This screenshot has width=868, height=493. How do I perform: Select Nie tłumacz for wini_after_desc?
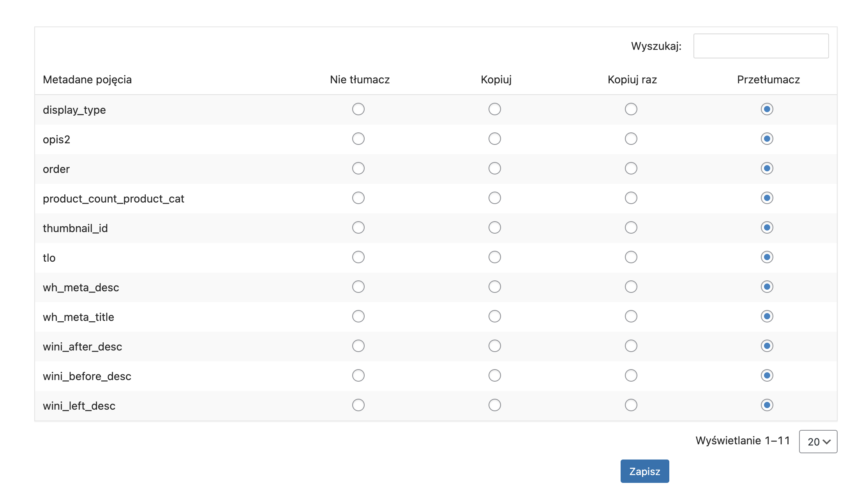pos(358,346)
